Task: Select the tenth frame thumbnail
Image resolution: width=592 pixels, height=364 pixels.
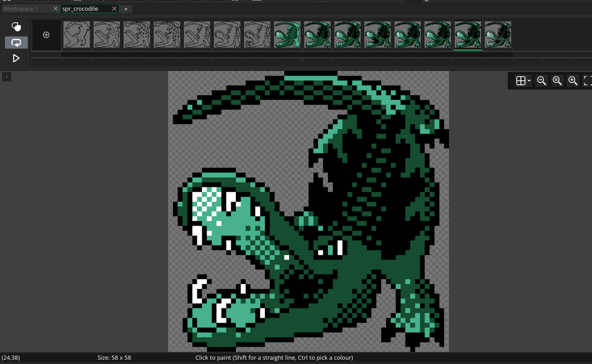Action: tap(347, 35)
